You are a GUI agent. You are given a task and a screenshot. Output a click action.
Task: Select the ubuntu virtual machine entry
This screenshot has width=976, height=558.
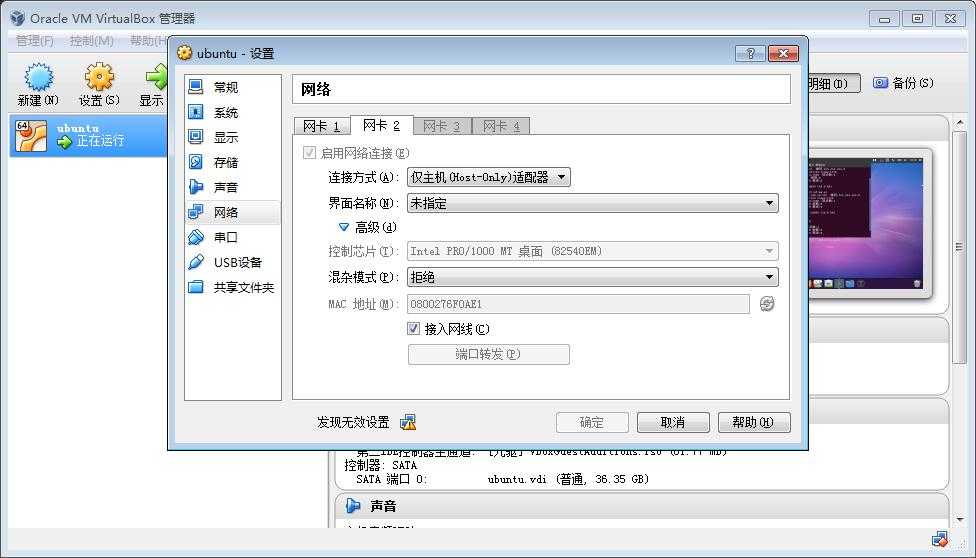point(88,135)
